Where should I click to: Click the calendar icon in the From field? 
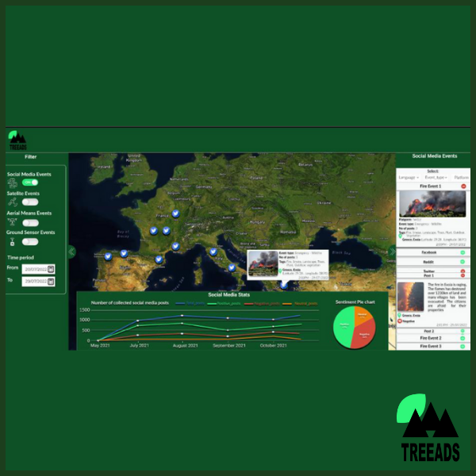click(x=51, y=269)
